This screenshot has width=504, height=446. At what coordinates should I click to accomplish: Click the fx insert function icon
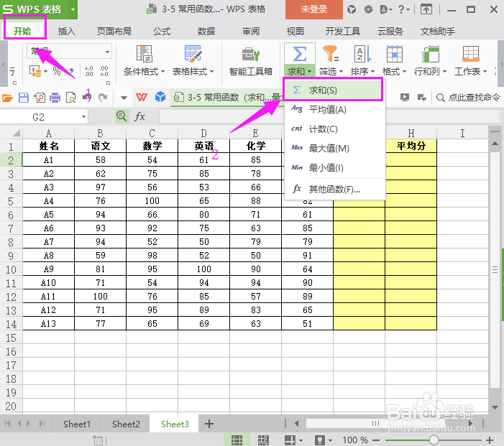(139, 116)
